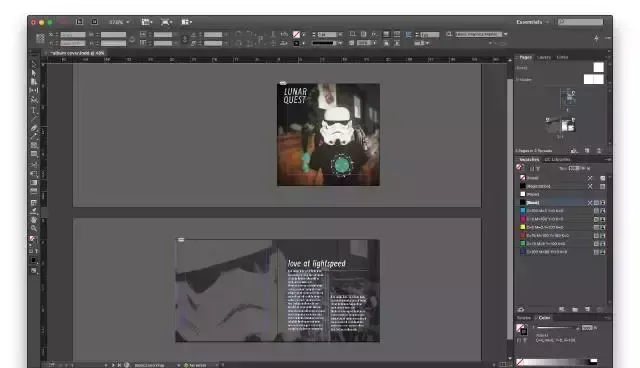Select the Rectangle tool
The image size is (640, 368).
[34, 154]
